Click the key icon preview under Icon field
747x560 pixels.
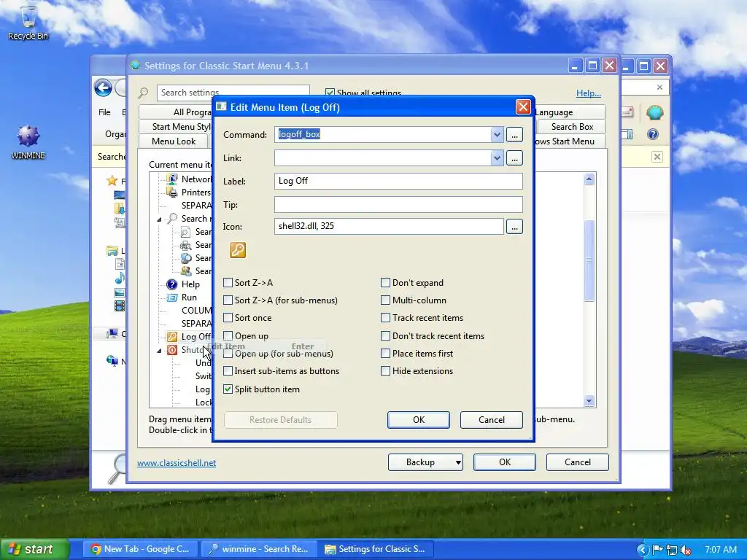[x=238, y=250]
